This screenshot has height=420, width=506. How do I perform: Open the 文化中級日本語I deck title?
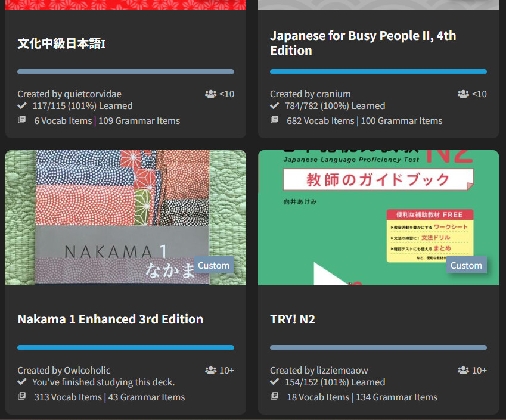(61, 43)
